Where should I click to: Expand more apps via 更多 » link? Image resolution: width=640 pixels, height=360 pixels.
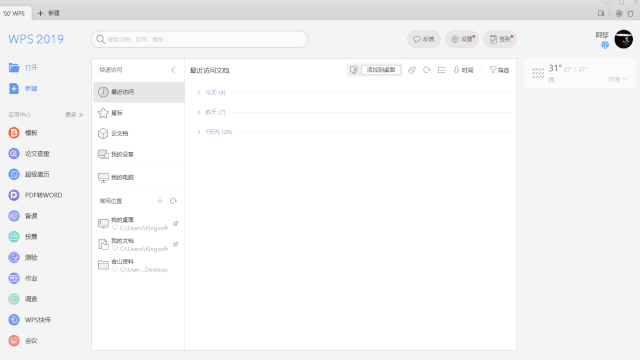74,115
